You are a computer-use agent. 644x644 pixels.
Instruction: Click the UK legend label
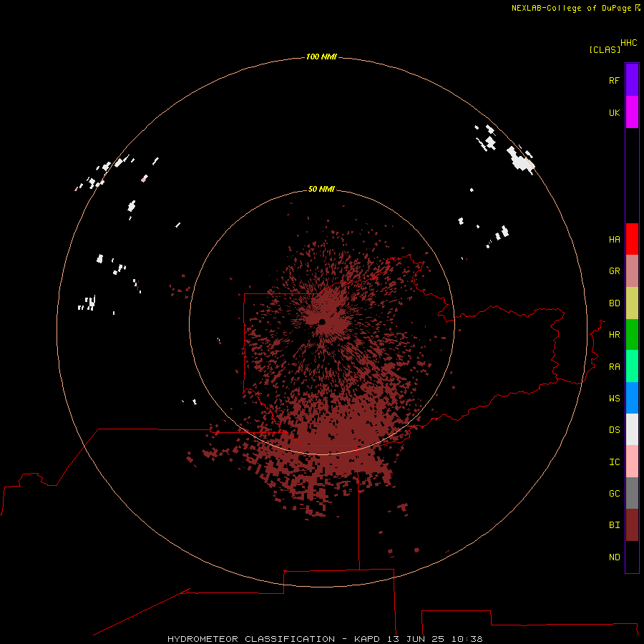tap(614, 112)
